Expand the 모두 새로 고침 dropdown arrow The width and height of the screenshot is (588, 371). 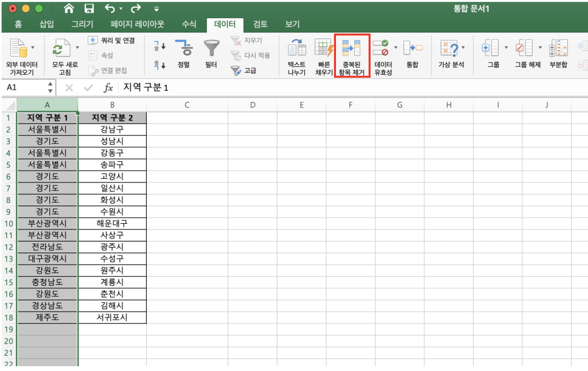click(77, 47)
